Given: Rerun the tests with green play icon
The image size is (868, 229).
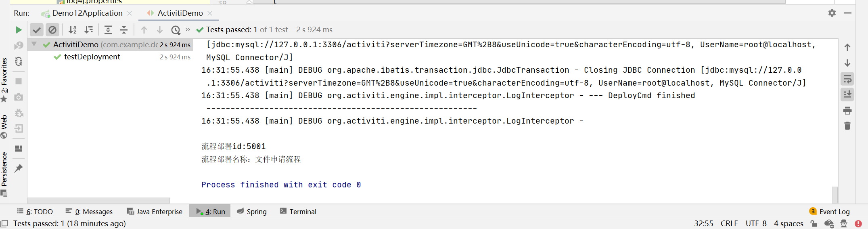Looking at the screenshot, I should 19,30.
